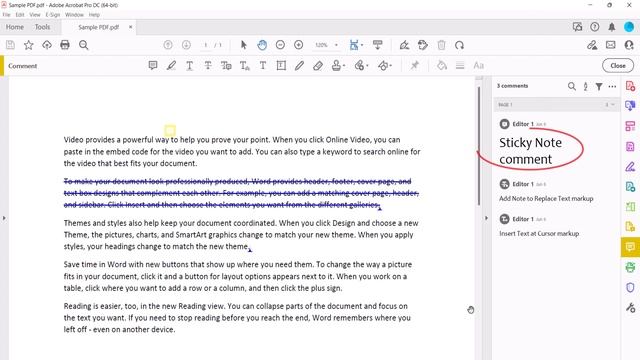Go to previous page arrow

(168, 45)
